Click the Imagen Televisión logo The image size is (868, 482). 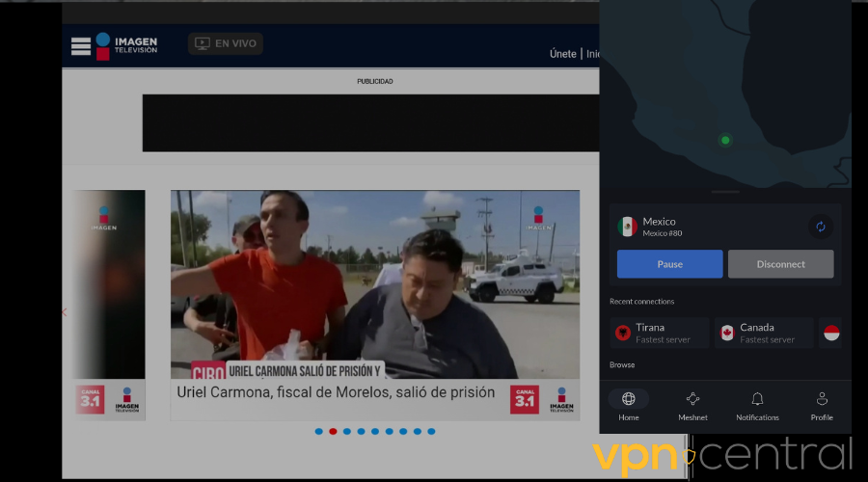126,46
